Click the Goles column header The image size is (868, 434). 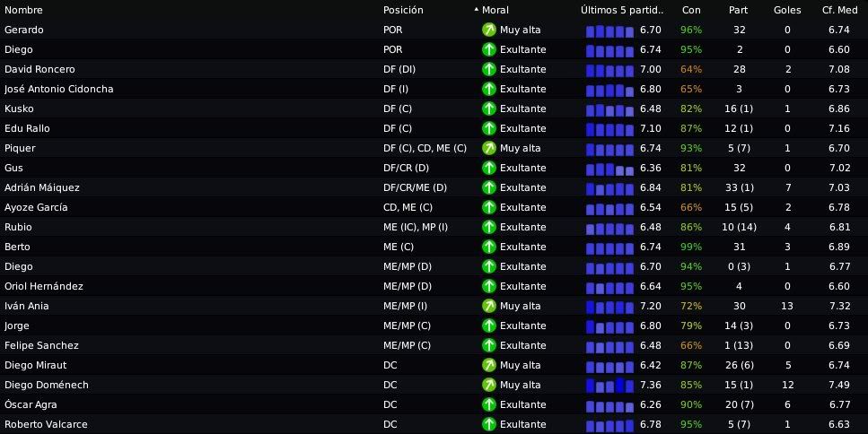click(x=787, y=10)
